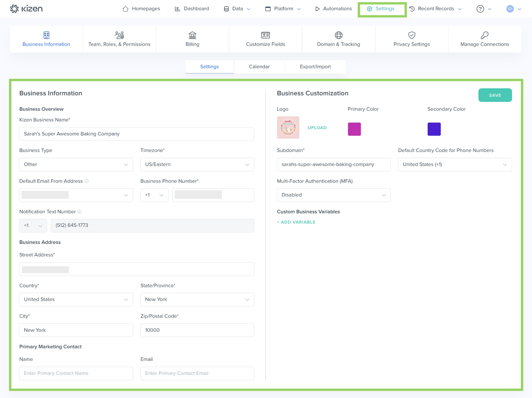The image size is (532, 398).
Task: Click the magenta Primary Color swatch
Action: 354,129
